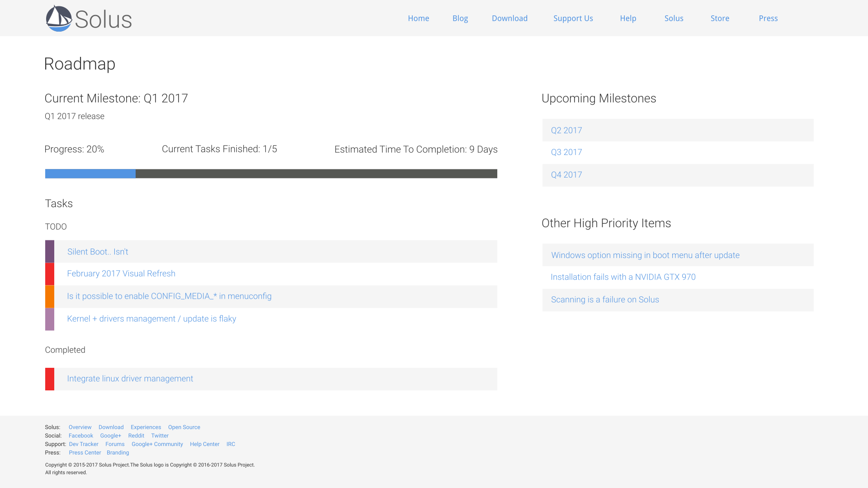Select Support Us in the navigation
Screen dimensions: 868x488
(x=573, y=19)
